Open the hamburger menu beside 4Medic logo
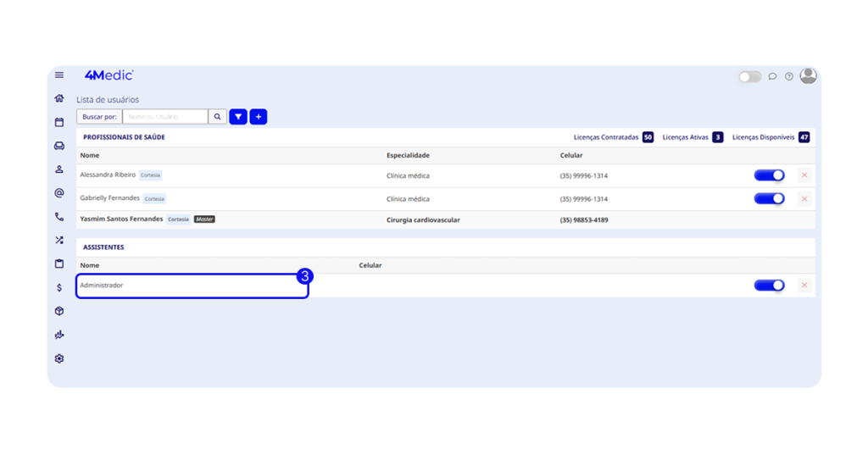This screenshot has width=868, height=455. pyautogui.click(x=59, y=75)
